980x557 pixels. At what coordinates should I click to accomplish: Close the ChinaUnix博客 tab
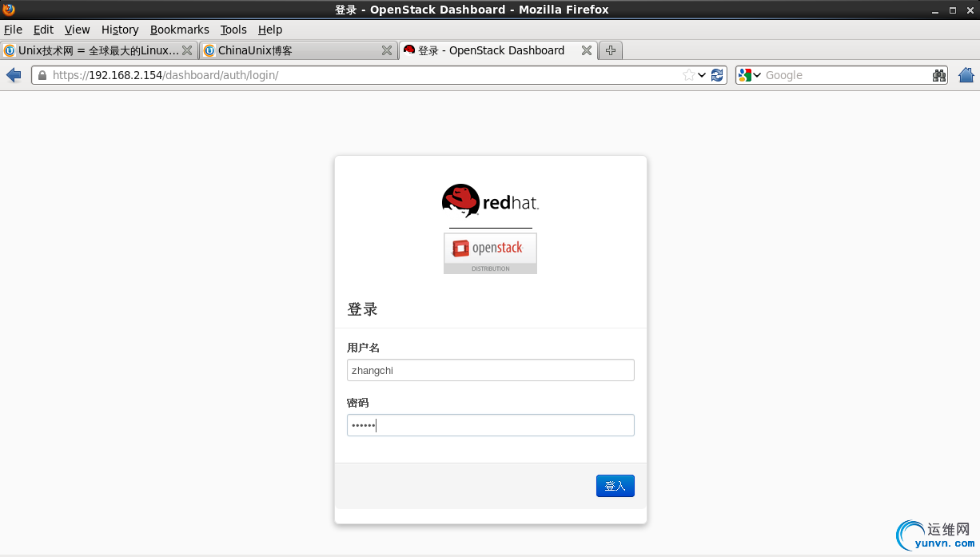tap(387, 50)
